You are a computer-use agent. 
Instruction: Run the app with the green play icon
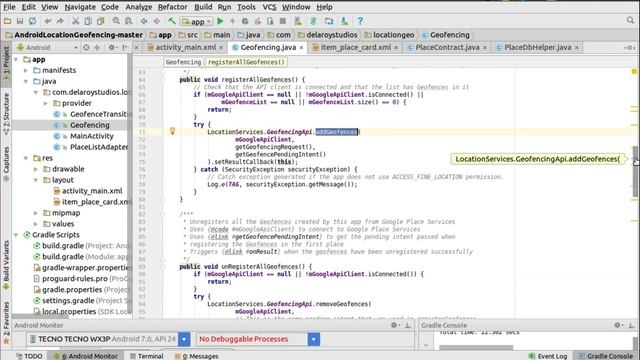[x=220, y=21]
